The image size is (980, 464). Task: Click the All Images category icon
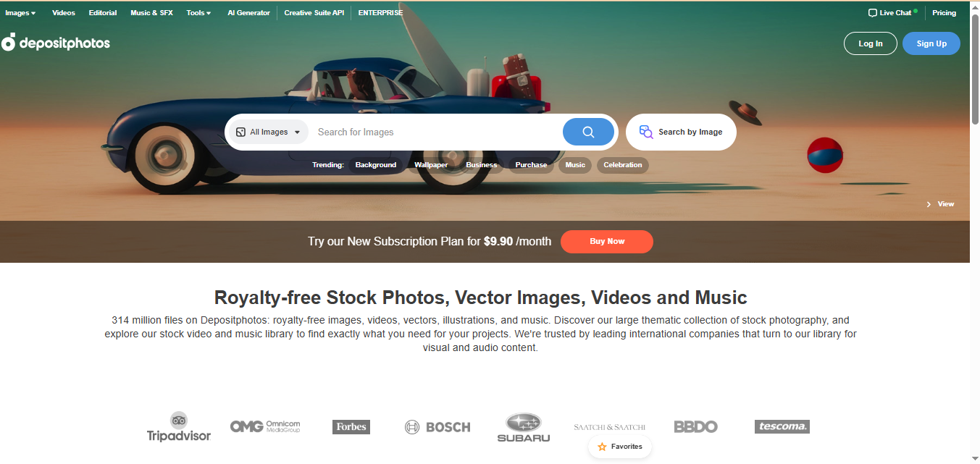click(240, 132)
